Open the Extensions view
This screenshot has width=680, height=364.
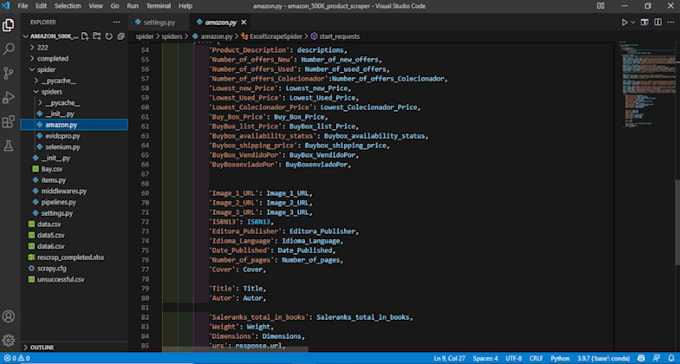tap(8, 121)
